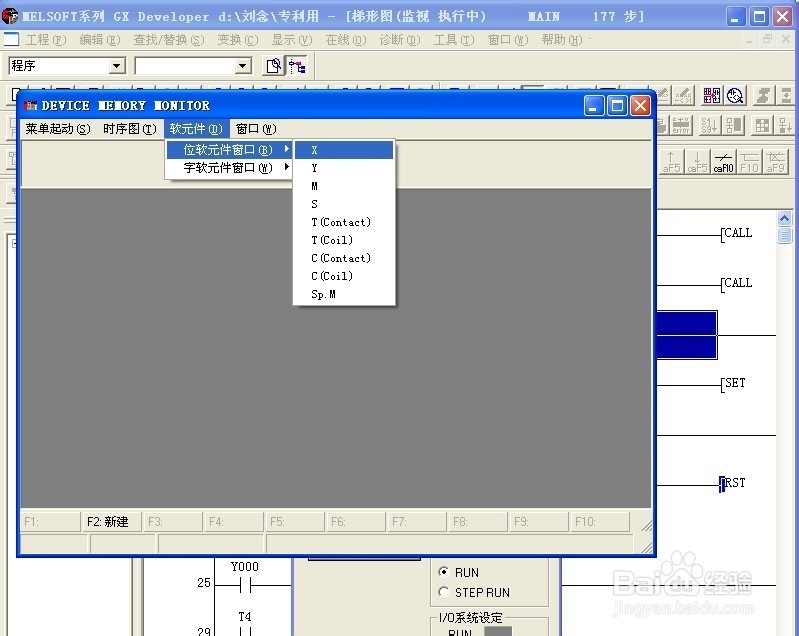Open 编辑 menu in GX Developer
799x636 pixels.
pyautogui.click(x=99, y=40)
